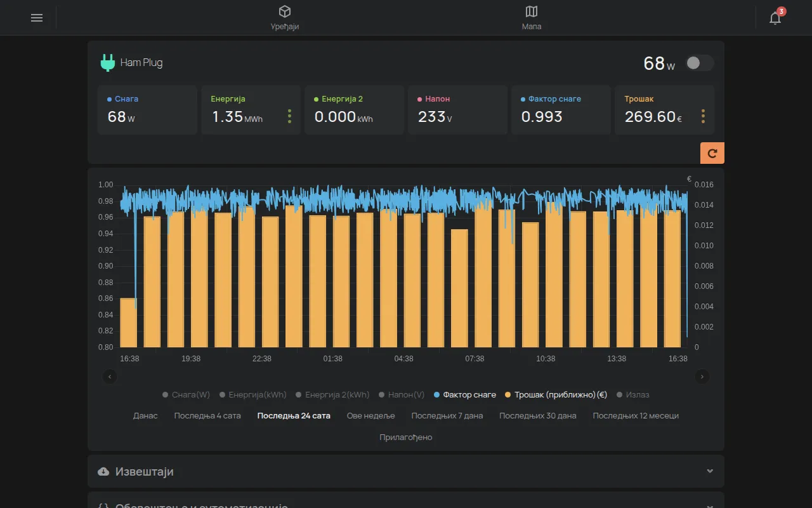Open the Енергија card options menu
The width and height of the screenshot is (812, 508).
click(x=290, y=116)
